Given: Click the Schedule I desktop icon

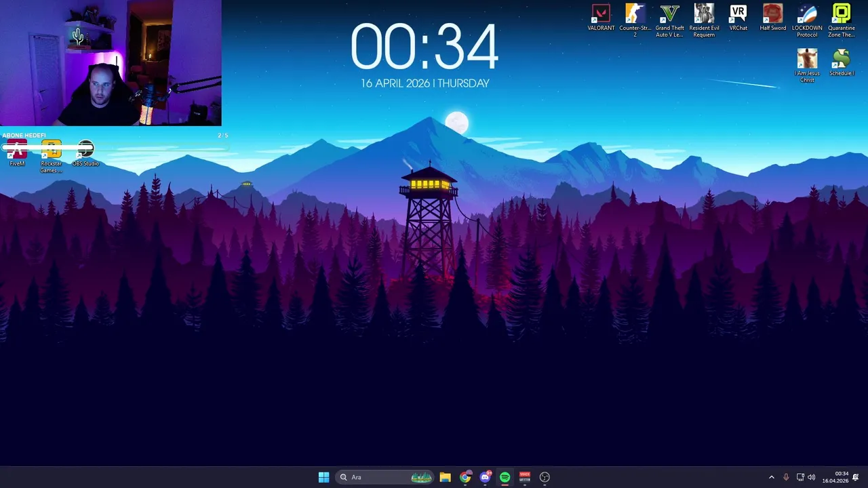Looking at the screenshot, I should (x=842, y=63).
